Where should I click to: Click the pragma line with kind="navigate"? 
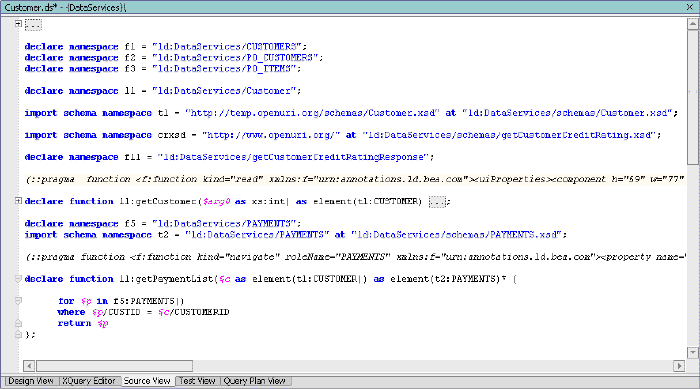pyautogui.click(x=356, y=257)
